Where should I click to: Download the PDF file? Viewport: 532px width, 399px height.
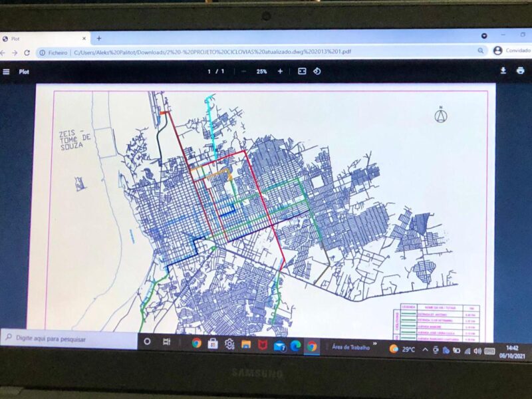pyautogui.click(x=503, y=70)
